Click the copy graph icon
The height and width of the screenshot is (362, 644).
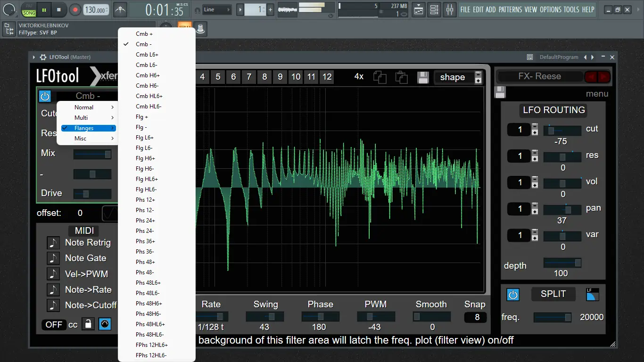pyautogui.click(x=380, y=77)
